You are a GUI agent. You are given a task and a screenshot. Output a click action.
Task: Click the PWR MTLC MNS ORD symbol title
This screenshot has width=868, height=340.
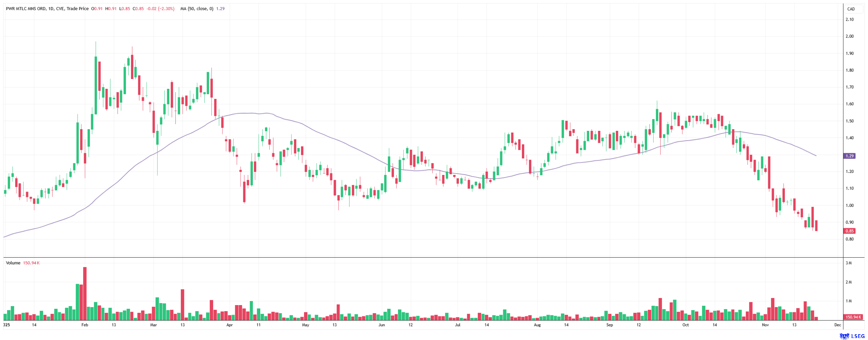tap(26, 9)
